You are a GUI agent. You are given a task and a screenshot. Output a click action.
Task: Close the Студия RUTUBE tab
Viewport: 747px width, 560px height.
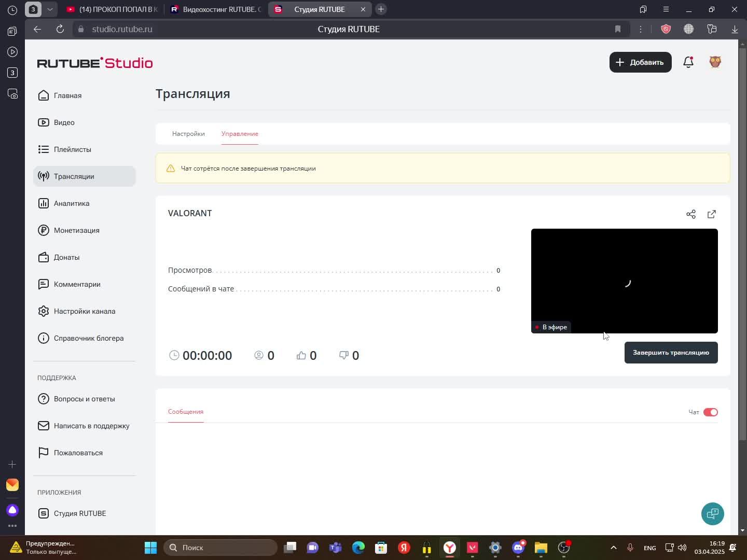click(x=363, y=9)
